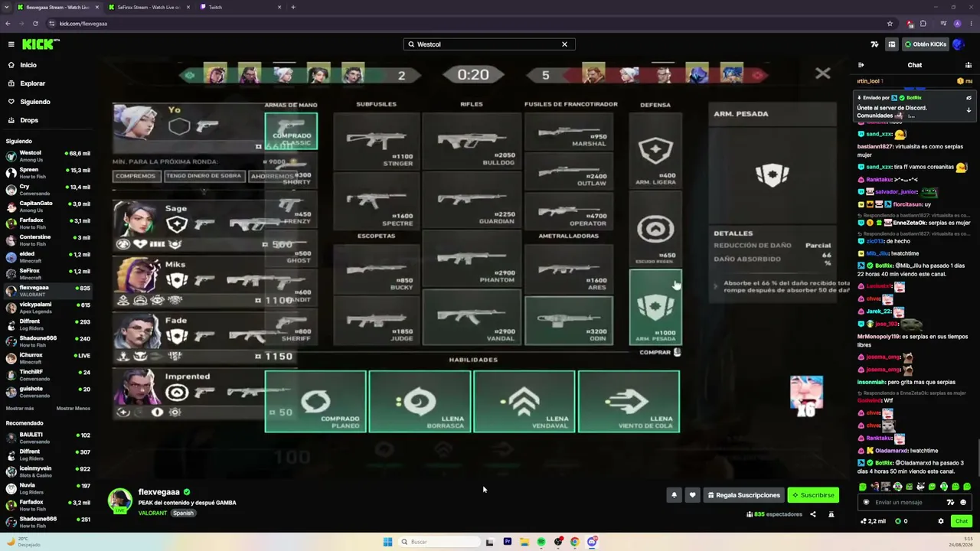
Task: Send message with green Chat button
Action: coord(962,521)
